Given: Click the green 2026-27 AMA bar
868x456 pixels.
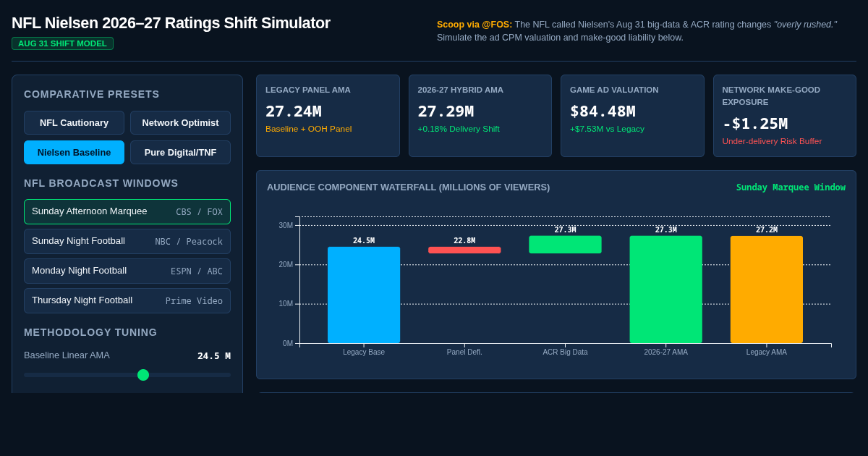Looking at the screenshot, I should pos(665,290).
